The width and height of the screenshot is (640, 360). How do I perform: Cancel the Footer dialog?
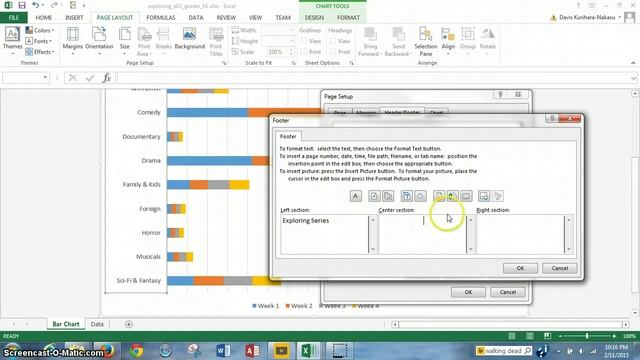tap(560, 268)
